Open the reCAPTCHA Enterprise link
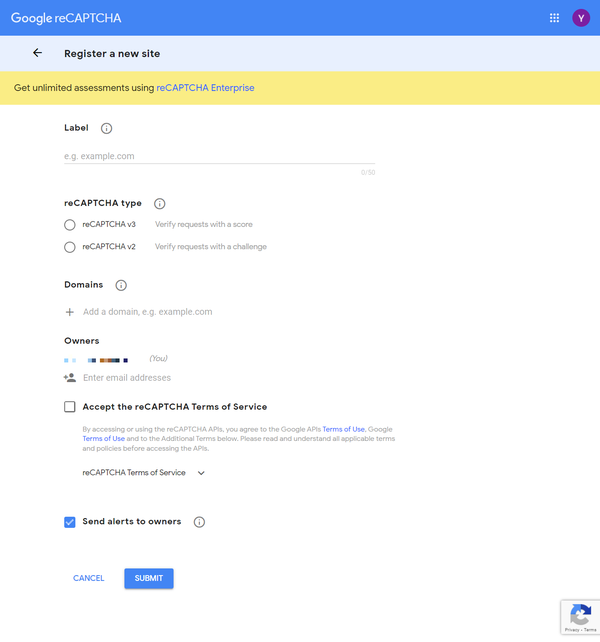This screenshot has height=642, width=600. point(205,88)
